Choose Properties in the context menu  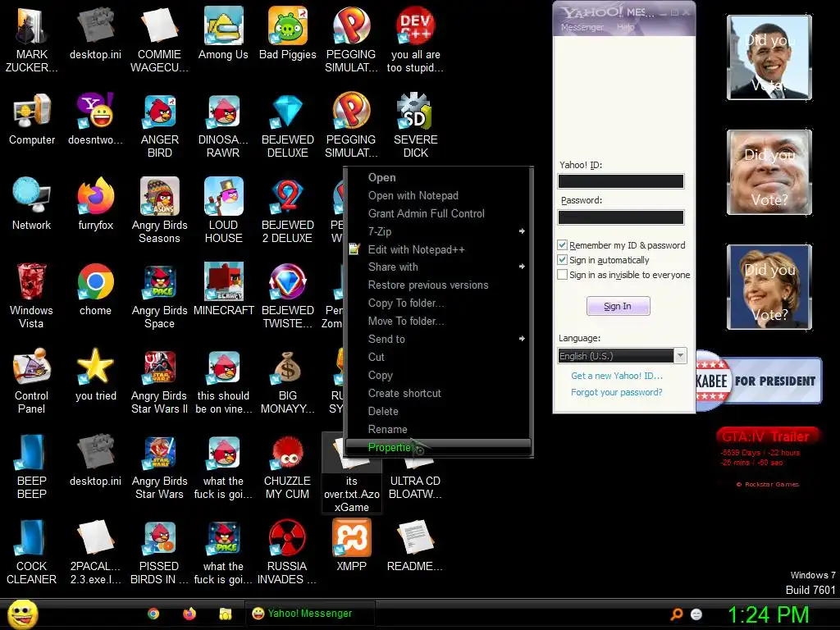[439, 447]
